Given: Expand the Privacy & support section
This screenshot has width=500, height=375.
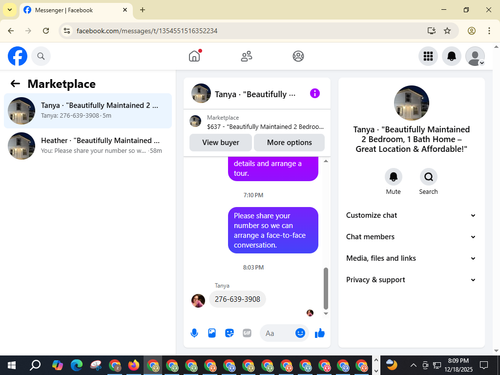Looking at the screenshot, I should tap(411, 280).
